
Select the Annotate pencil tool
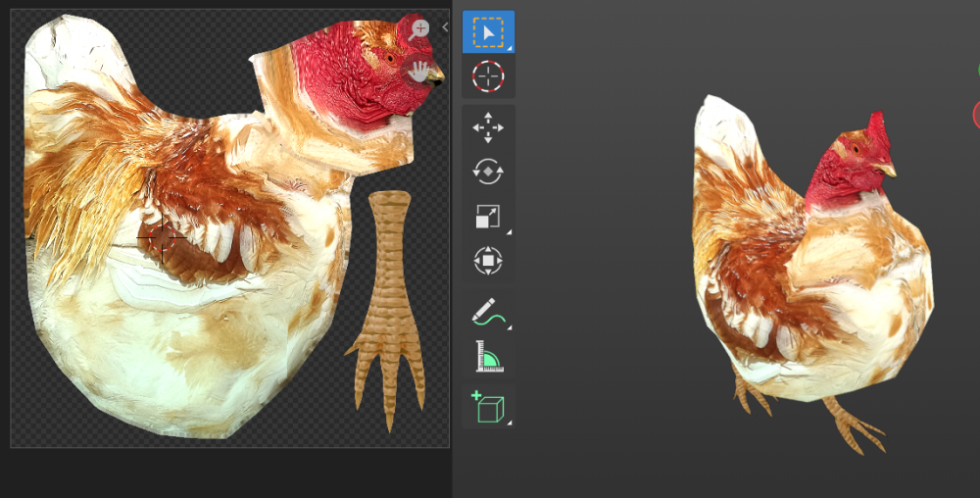point(488,312)
